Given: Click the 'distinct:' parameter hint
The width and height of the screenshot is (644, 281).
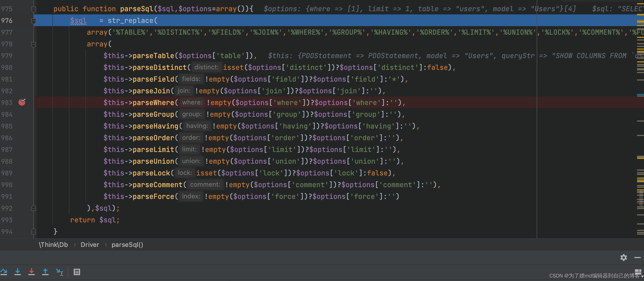Looking at the screenshot, I should 207,67.
